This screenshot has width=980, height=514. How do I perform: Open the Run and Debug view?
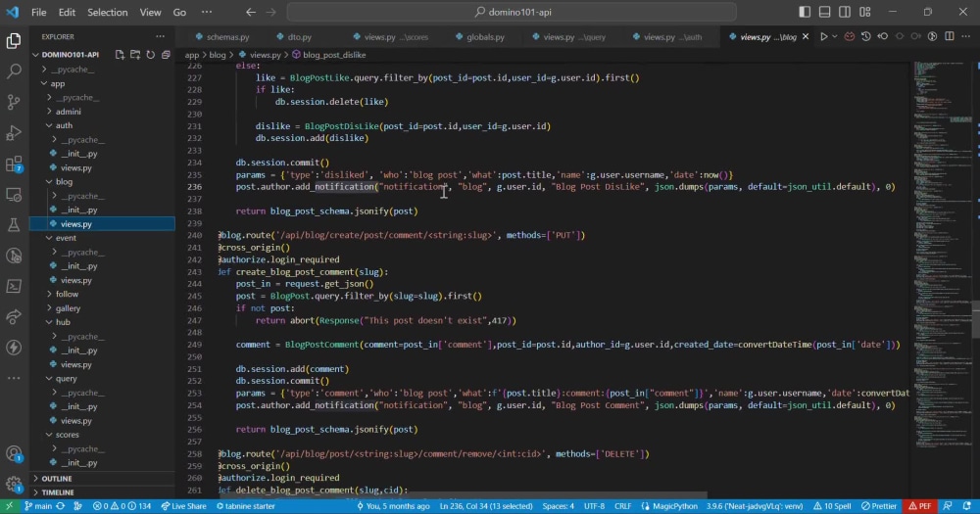tap(14, 132)
